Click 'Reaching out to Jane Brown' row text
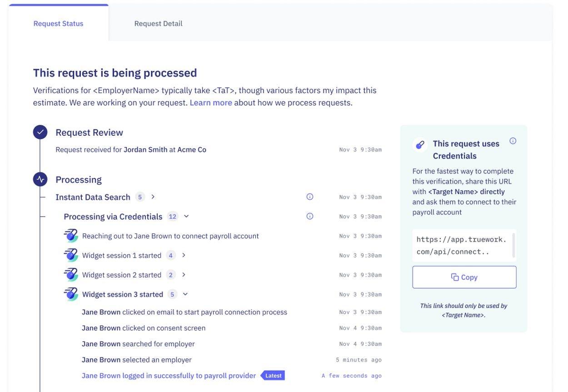The width and height of the screenshot is (568, 392). coord(170,236)
